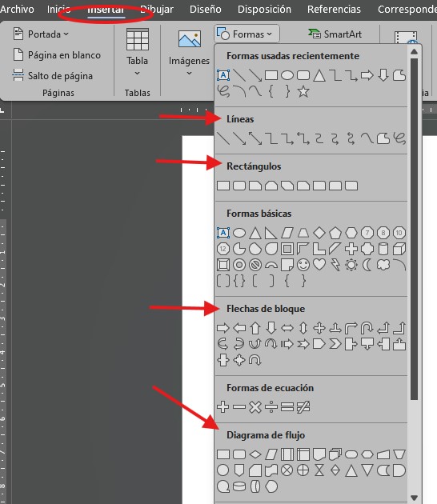Image resolution: width=437 pixels, height=504 pixels.
Task: Select the Insertar ribbon tab
Action: point(106,10)
